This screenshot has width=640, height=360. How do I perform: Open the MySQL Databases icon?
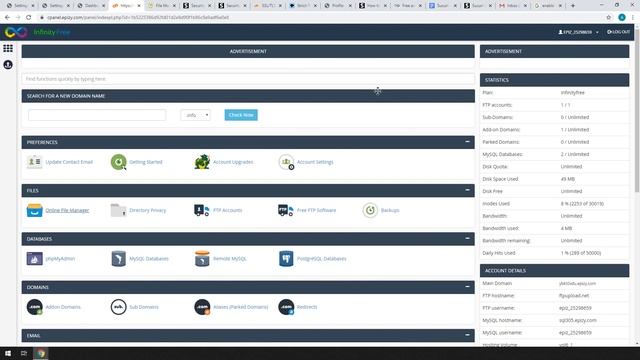(x=118, y=258)
